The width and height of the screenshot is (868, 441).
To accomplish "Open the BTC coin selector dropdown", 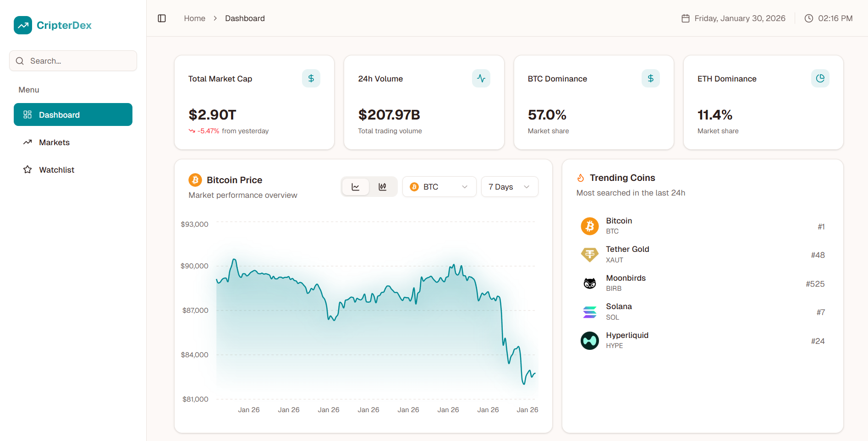I will [x=439, y=187].
